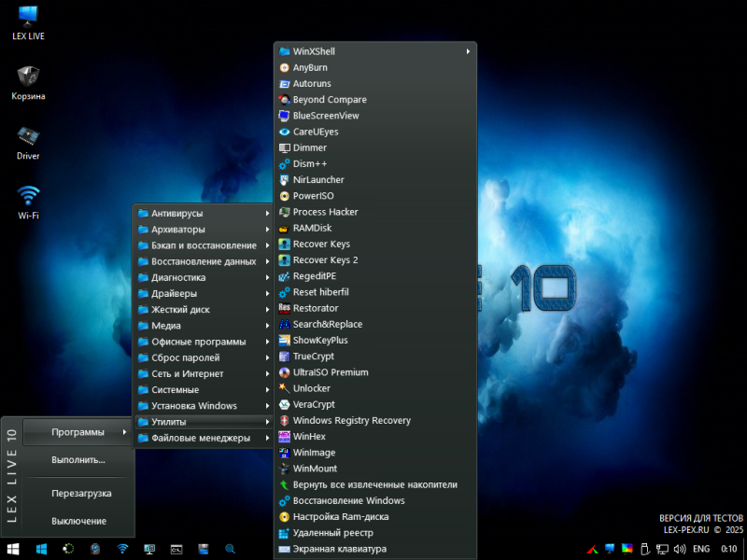Click Выключение to shut down
The height and width of the screenshot is (560, 747).
78,521
